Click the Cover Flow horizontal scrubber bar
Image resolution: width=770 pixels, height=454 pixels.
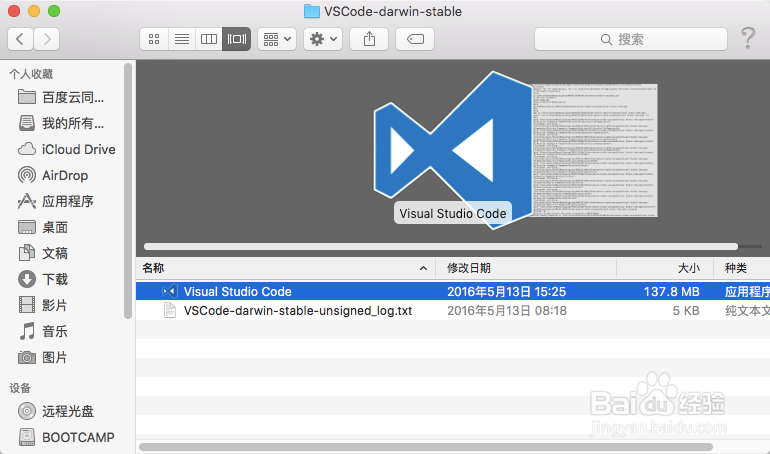tap(441, 246)
